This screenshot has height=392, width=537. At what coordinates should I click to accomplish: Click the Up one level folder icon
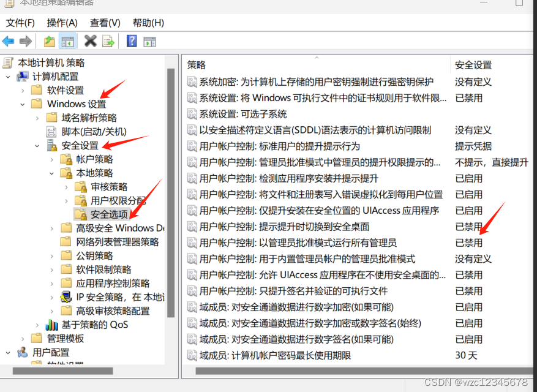point(50,42)
